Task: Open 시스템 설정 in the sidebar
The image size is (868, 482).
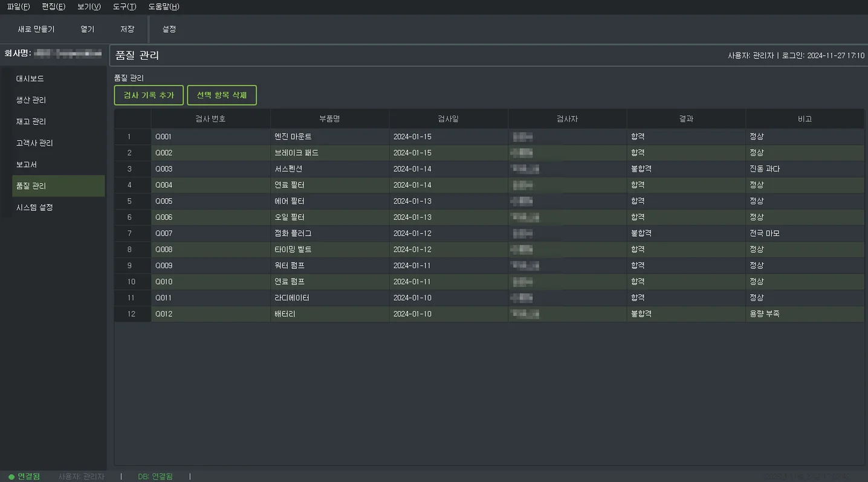Action: pos(34,207)
